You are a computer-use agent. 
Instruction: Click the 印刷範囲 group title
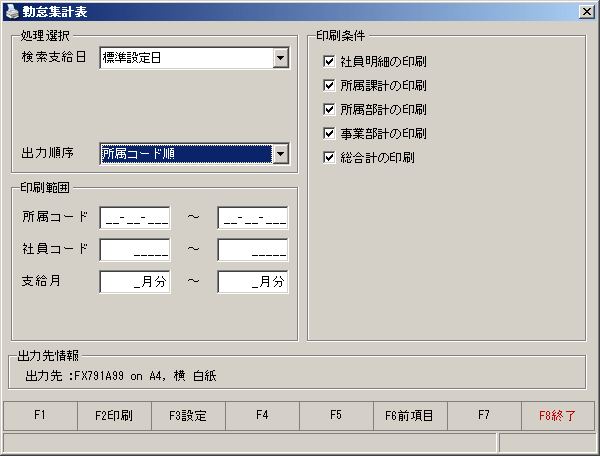tap(45, 188)
